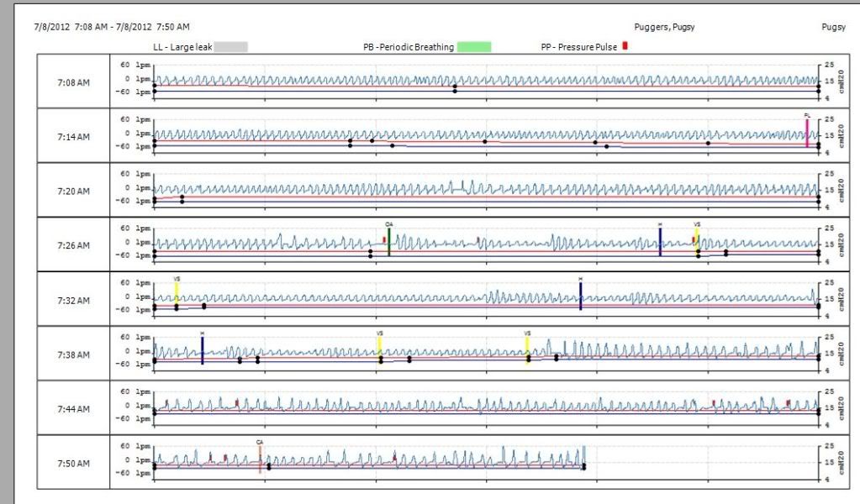Click the gray Large leak legend swatch
The image size is (860, 504).
(x=231, y=47)
